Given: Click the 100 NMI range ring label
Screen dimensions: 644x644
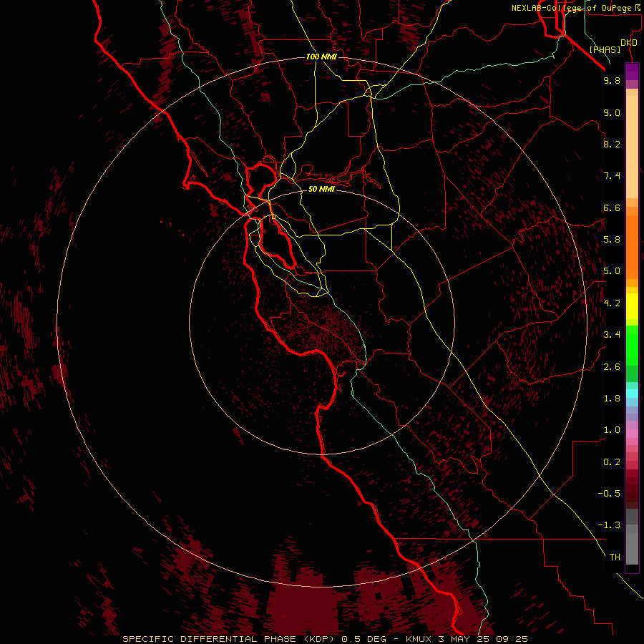Looking at the screenshot, I should (321, 57).
